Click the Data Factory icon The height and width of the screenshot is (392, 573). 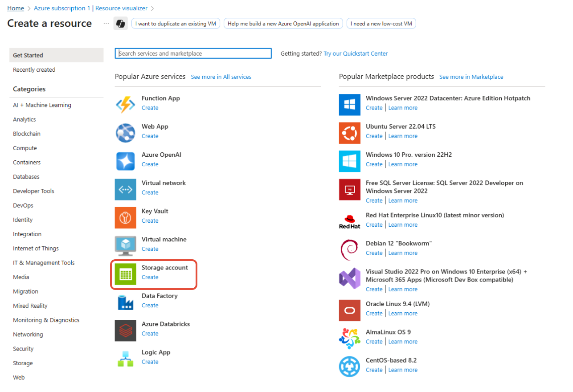[x=126, y=302]
